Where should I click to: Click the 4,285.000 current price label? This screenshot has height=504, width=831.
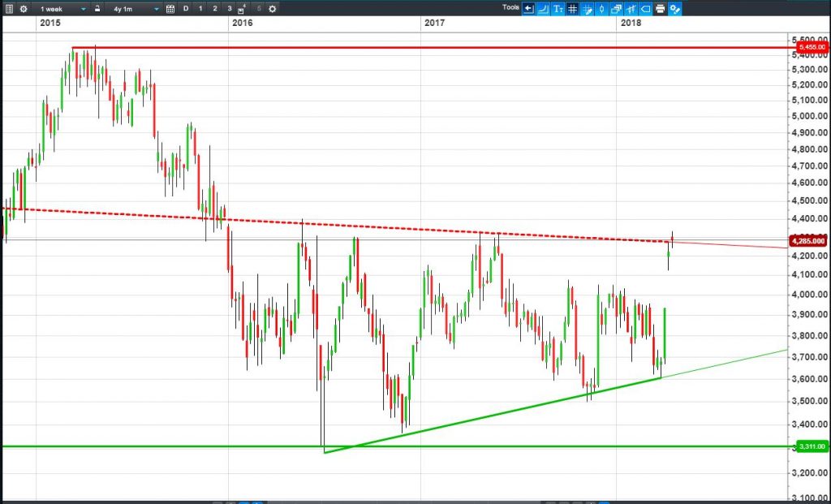[x=809, y=241]
